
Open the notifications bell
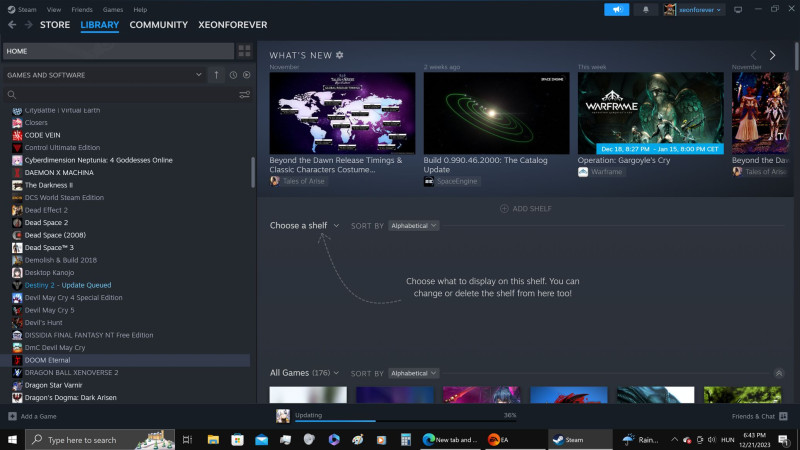(645, 10)
